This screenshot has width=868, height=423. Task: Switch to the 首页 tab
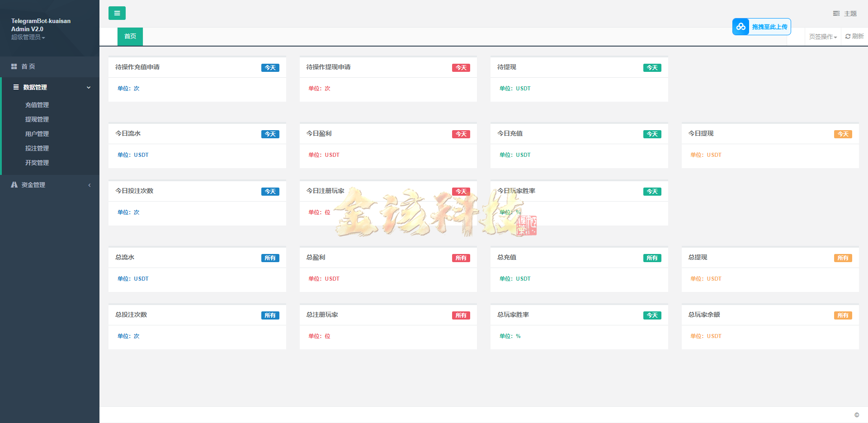130,36
